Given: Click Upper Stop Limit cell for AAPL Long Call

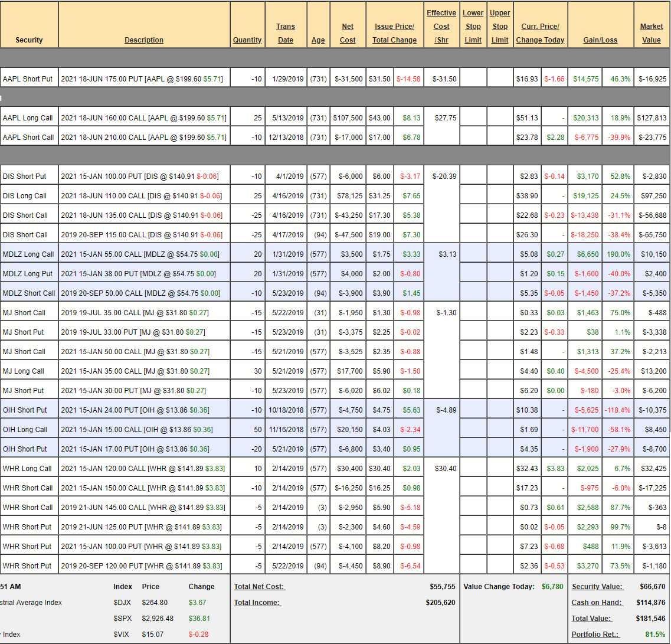Looking at the screenshot, I should (500, 118).
